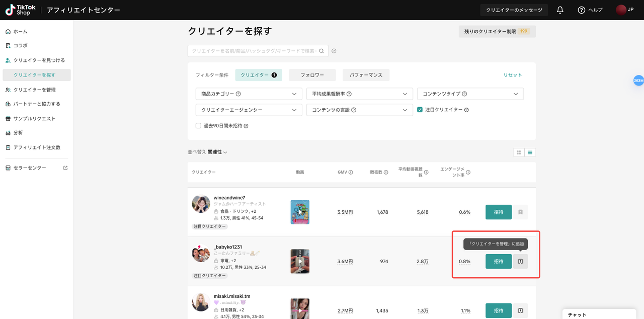The image size is (644, 319).
Task: Click the floating 263M badge
Action: (x=638, y=81)
